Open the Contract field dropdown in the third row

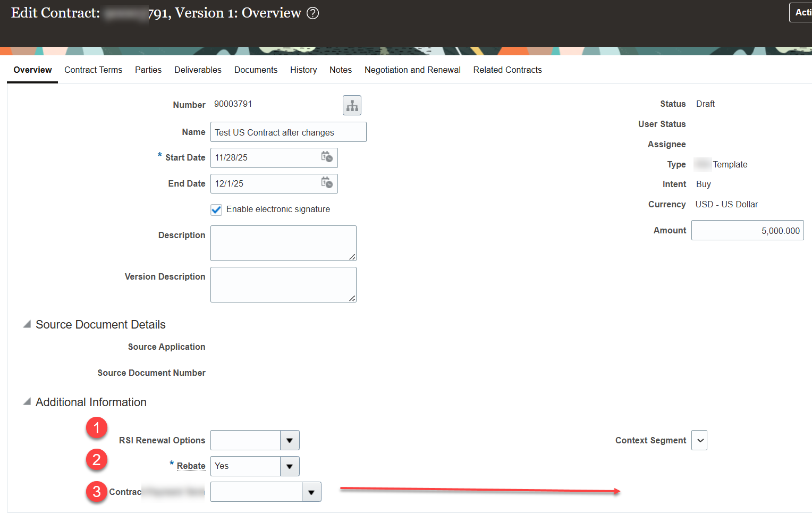311,492
